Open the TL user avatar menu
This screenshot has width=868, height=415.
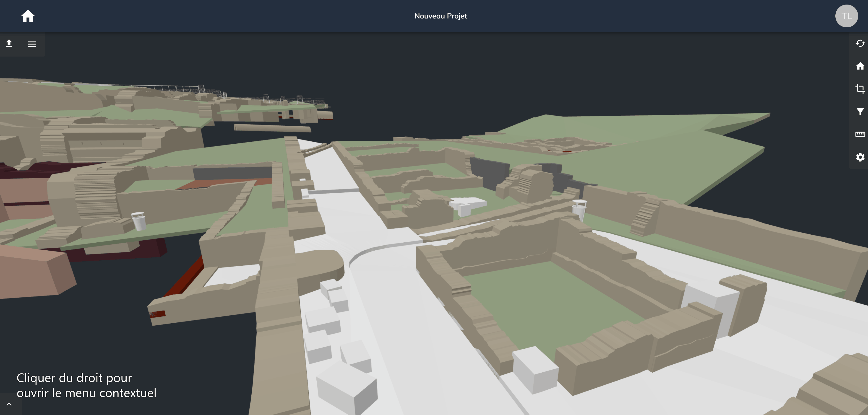pos(846,16)
